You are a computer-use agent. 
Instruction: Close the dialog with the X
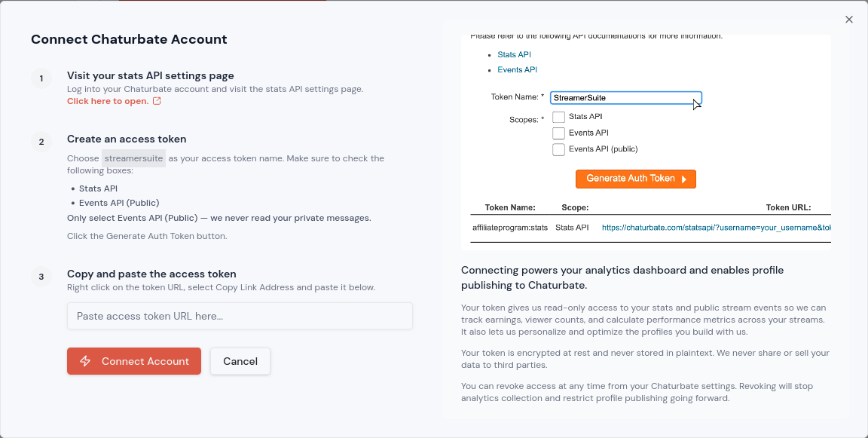click(849, 19)
